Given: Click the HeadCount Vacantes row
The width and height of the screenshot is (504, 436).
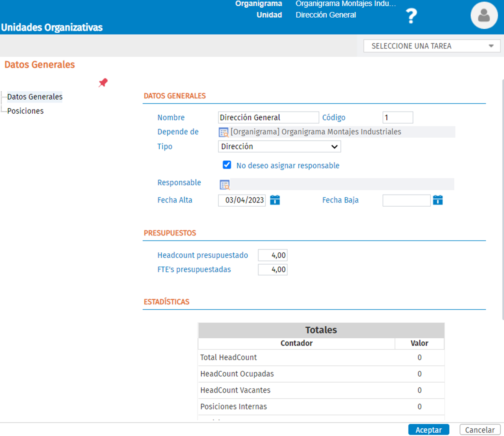Looking at the screenshot, I should [x=321, y=390].
